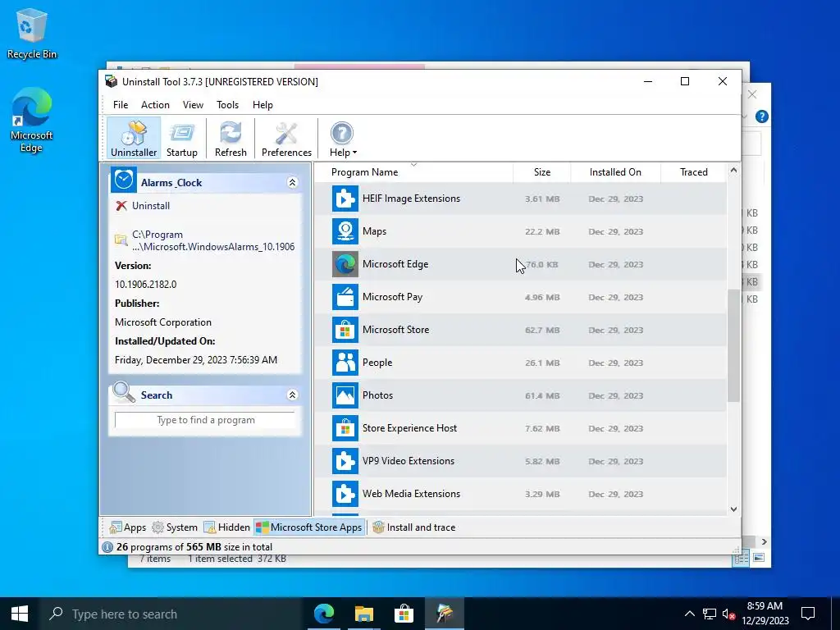Sort by the Traced column
Screen dimensions: 840x630
click(693, 172)
